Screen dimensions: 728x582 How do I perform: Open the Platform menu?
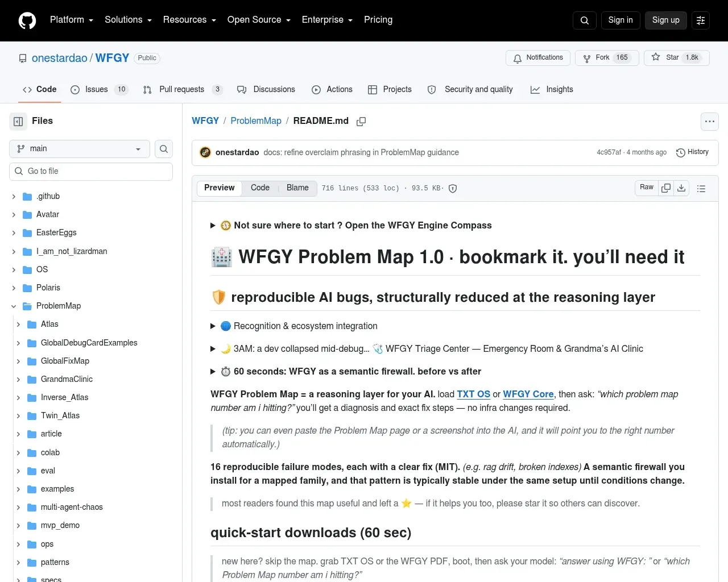(72, 20)
